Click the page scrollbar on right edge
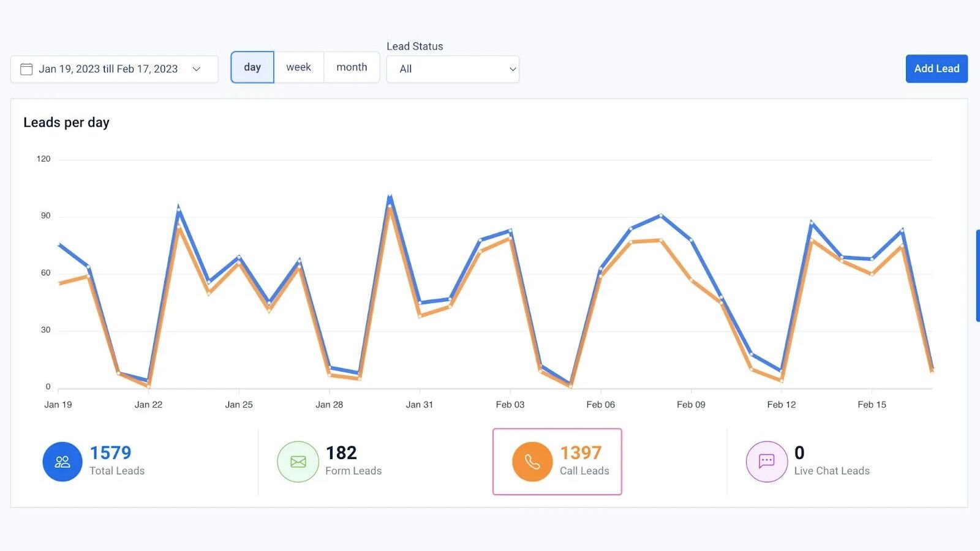 coord(978,275)
